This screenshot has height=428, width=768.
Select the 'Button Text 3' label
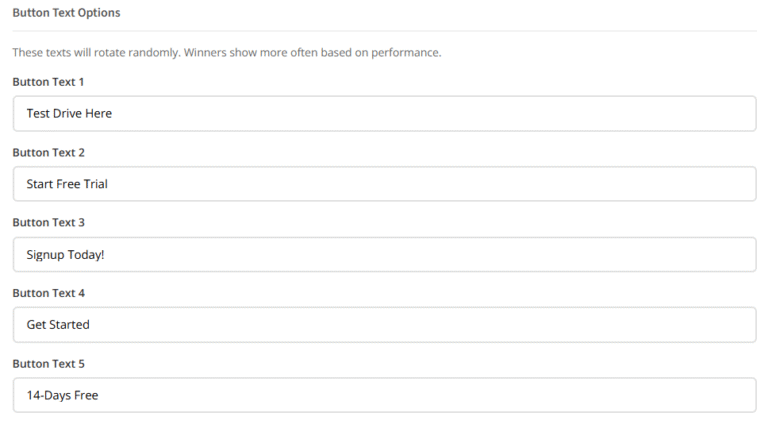point(49,222)
